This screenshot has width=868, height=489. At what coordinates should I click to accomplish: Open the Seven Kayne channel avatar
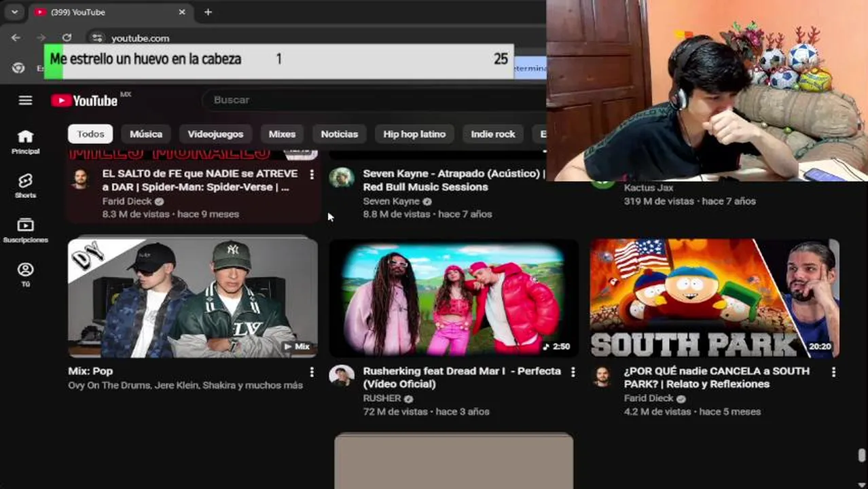coord(342,177)
